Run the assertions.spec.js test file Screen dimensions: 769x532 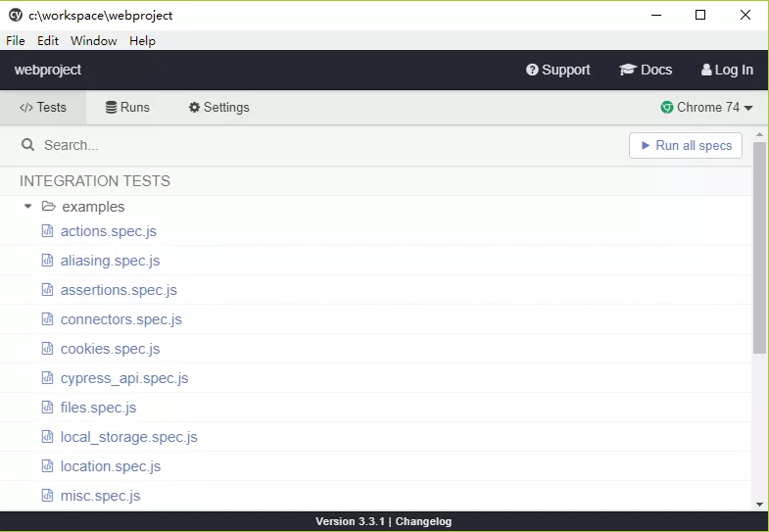click(x=119, y=290)
